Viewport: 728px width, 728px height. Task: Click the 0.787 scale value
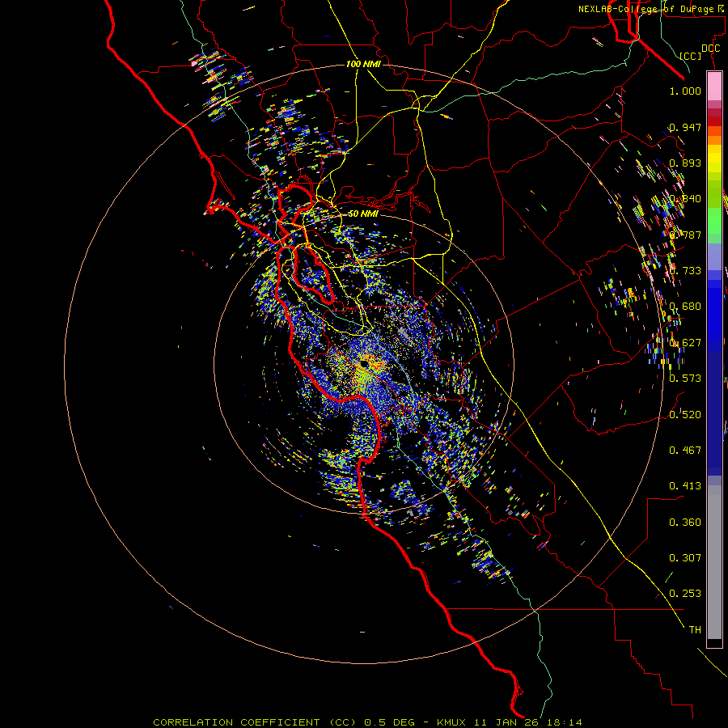point(685,235)
